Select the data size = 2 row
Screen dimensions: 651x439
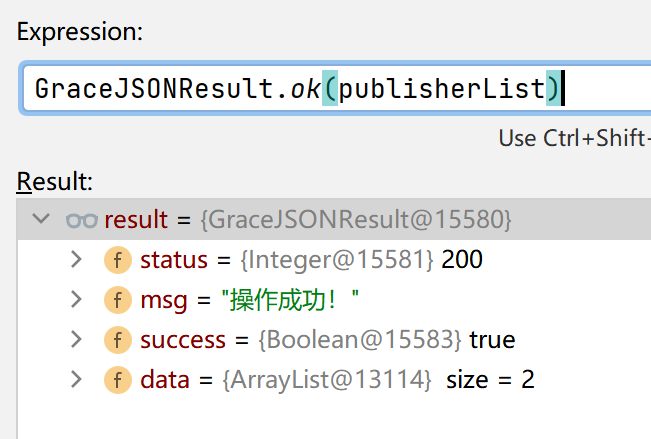click(x=337, y=380)
